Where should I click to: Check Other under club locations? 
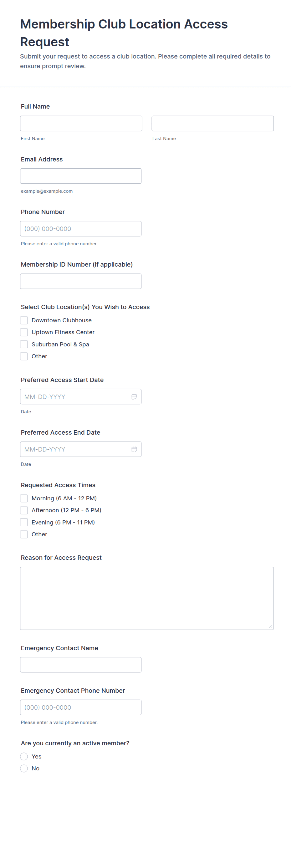click(24, 356)
